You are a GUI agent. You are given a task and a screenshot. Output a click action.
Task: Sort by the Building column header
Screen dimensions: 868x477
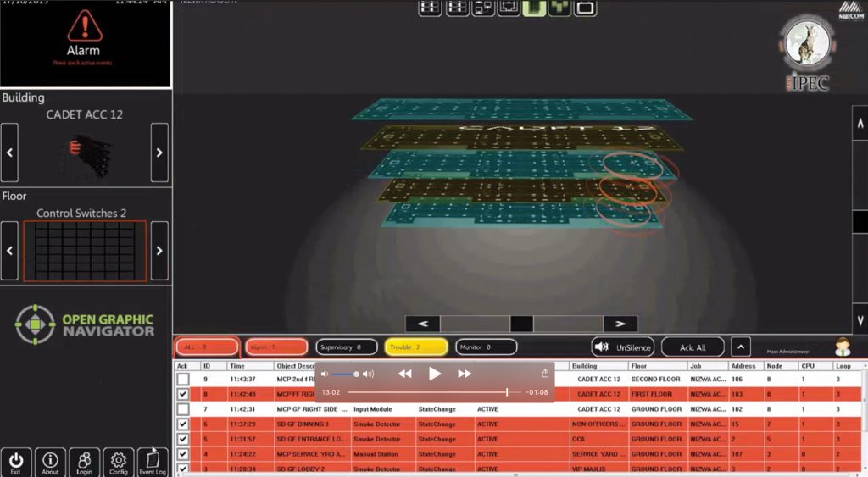click(598, 366)
